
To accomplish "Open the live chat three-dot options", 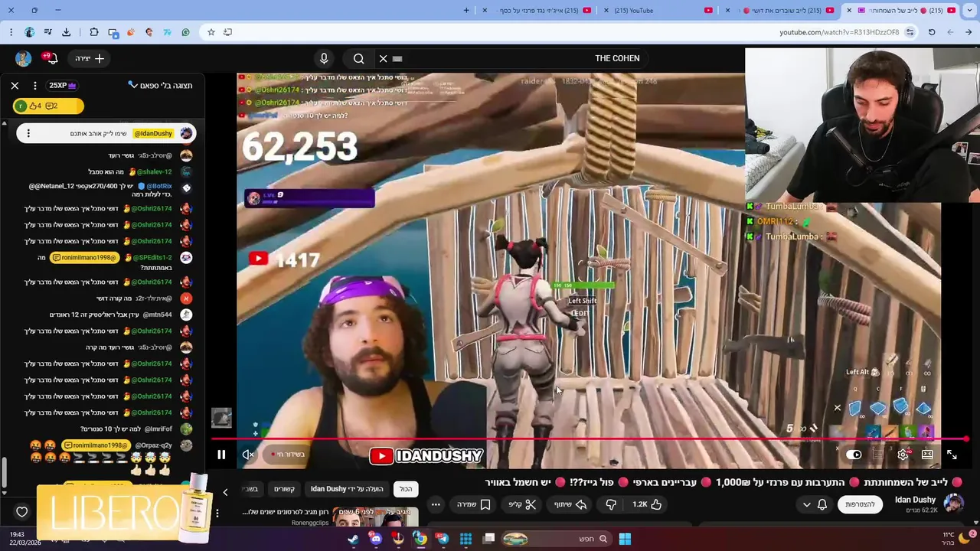I will pyautogui.click(x=35, y=86).
